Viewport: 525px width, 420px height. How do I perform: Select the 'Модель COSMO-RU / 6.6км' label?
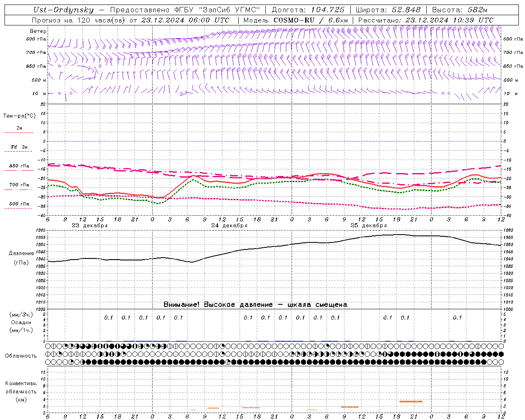[x=295, y=20]
